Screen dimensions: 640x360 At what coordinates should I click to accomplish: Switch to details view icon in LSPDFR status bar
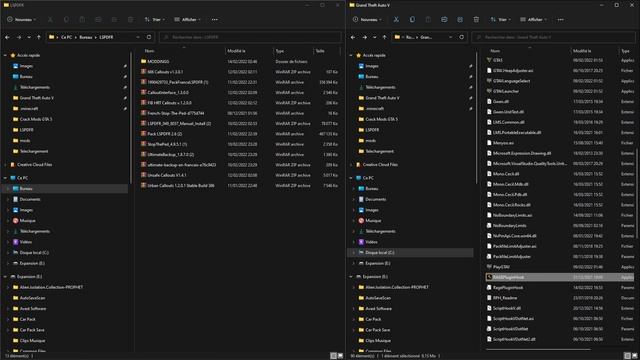333,356
